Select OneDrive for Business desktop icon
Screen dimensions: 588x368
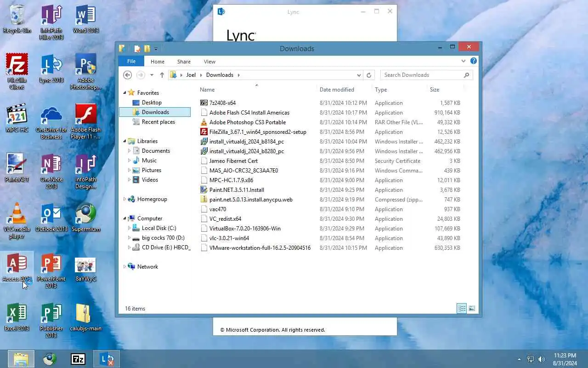51,121
